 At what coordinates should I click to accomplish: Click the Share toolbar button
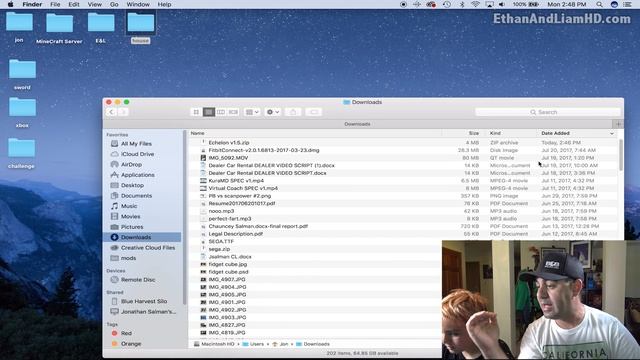coord(293,112)
